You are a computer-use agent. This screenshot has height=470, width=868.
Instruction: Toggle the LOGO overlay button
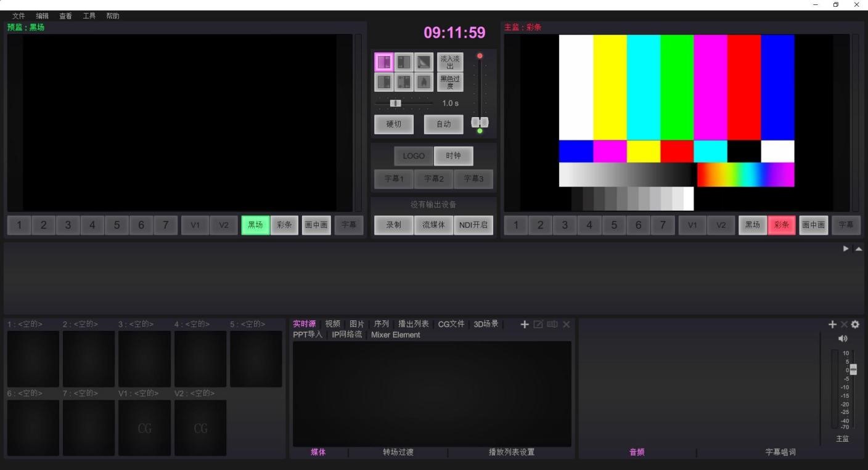(414, 156)
